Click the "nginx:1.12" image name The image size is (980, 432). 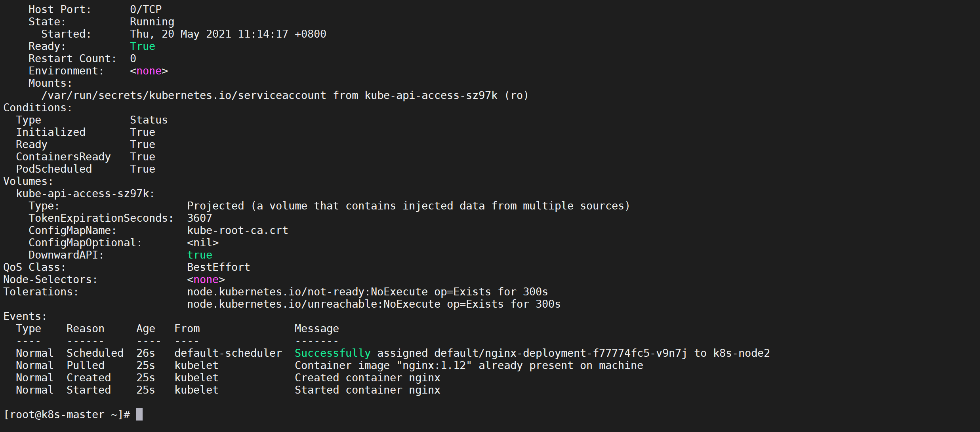(x=434, y=365)
